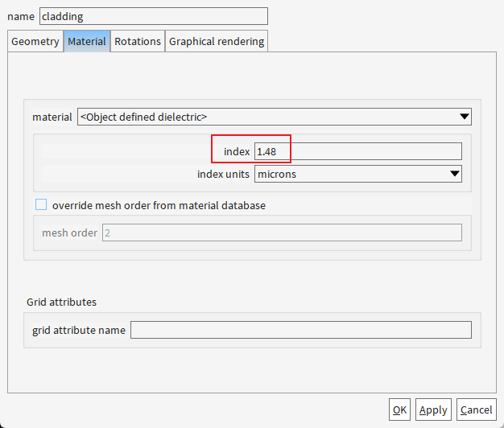Open the material dropdown

(x=275, y=117)
